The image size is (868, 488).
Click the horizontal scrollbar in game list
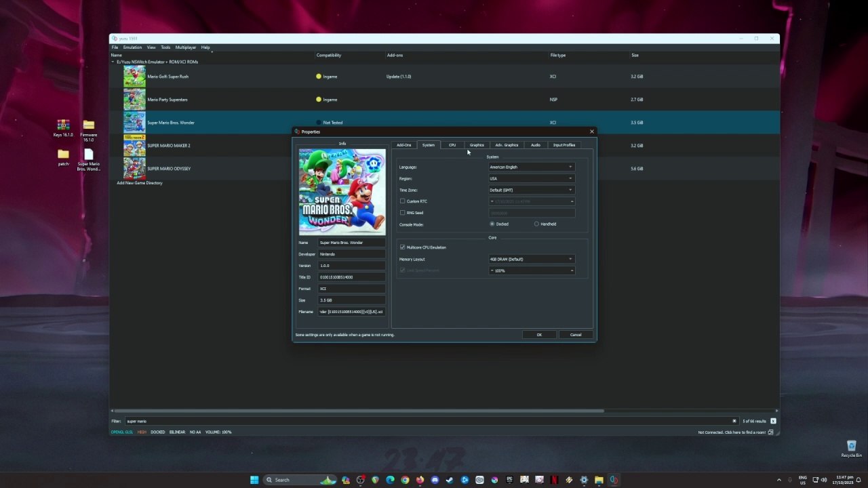coord(359,411)
